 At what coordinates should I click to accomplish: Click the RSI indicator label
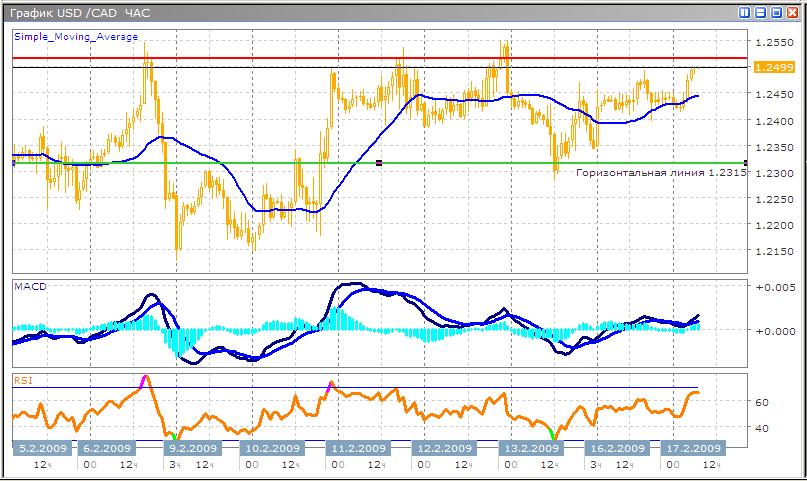coord(23,379)
